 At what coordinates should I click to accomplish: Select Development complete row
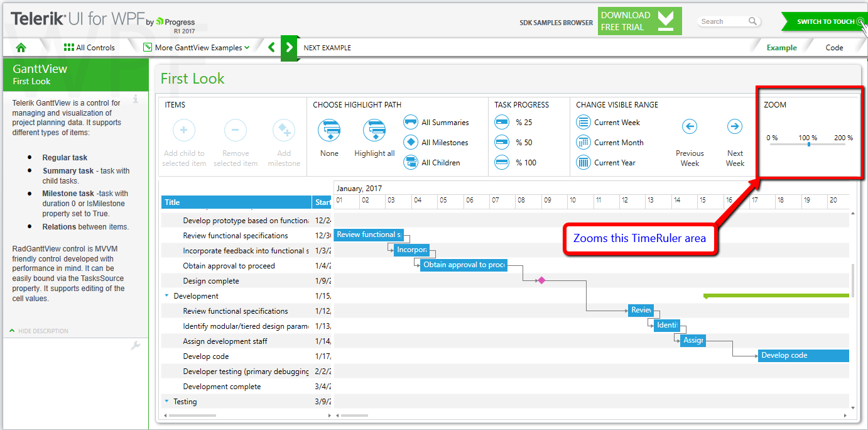pos(247,387)
